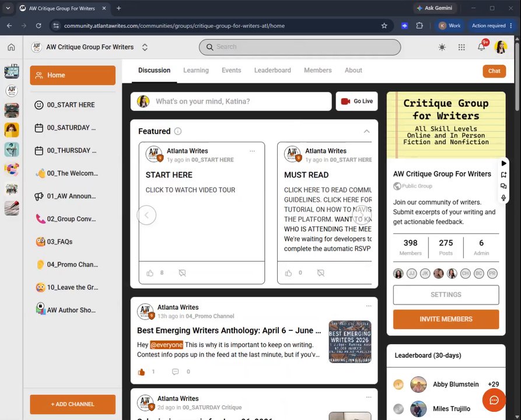
Task: Collapse the Featured section chevron
Action: click(366, 132)
